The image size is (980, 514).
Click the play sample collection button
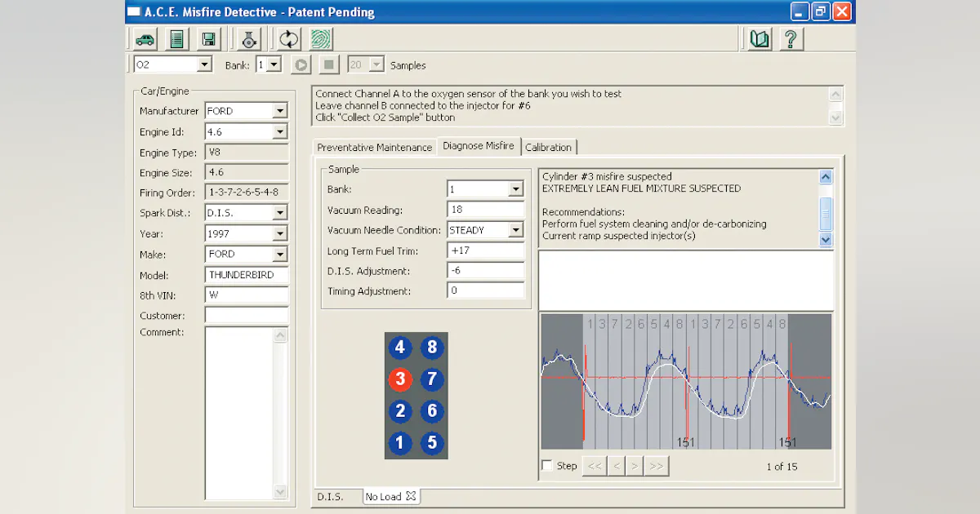[301, 64]
